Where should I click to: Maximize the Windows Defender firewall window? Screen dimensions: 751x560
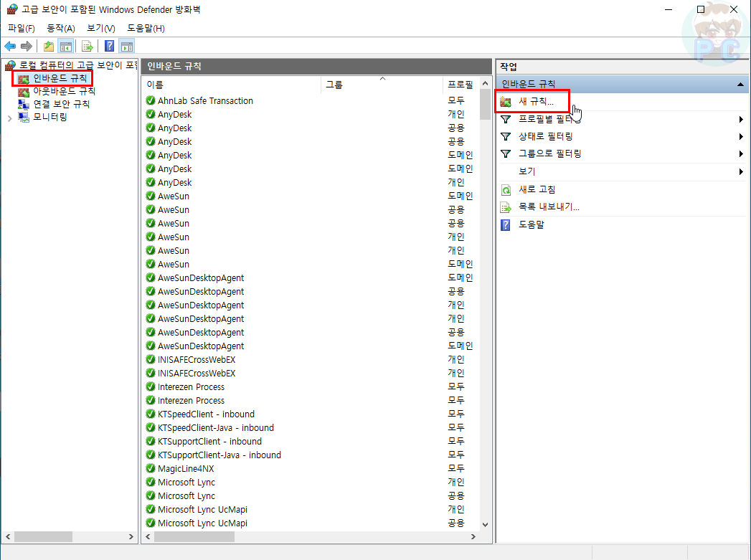point(701,9)
